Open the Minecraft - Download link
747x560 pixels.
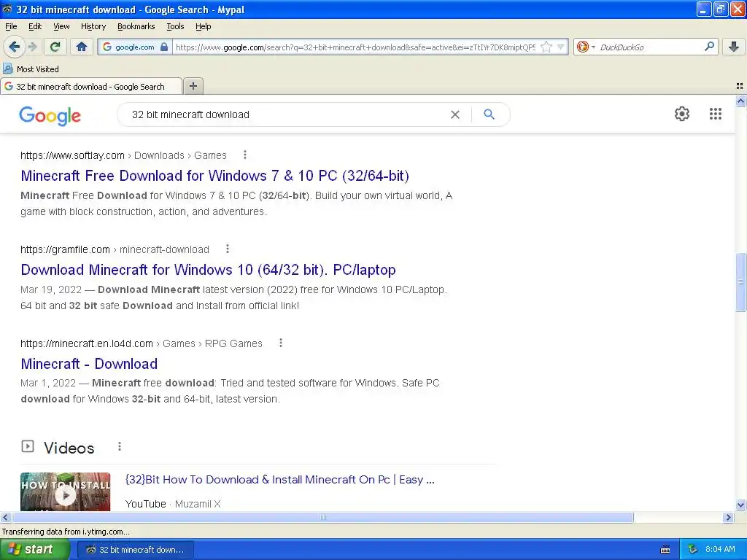pos(89,363)
